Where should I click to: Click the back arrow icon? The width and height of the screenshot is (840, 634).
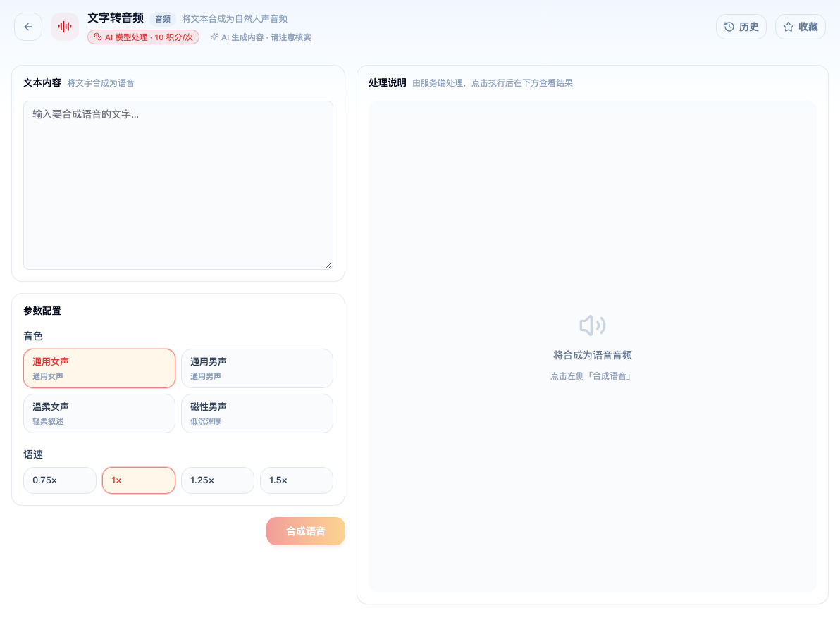coord(28,27)
